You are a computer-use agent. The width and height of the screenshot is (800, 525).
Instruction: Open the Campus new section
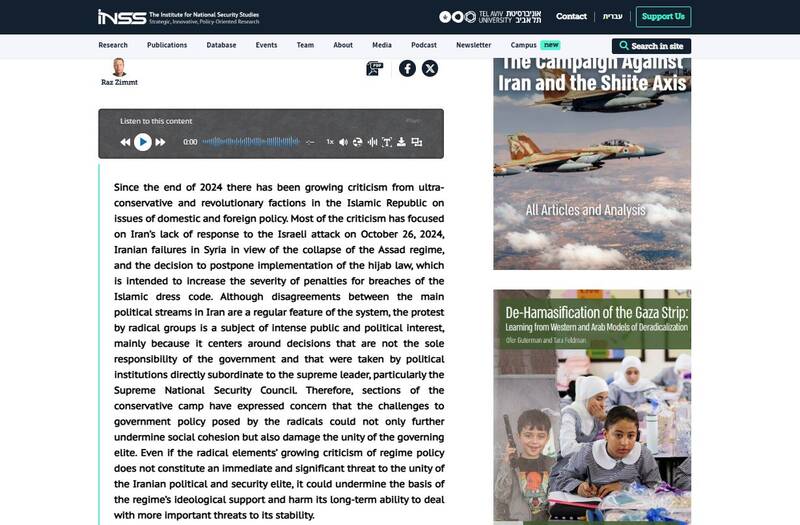pos(535,45)
